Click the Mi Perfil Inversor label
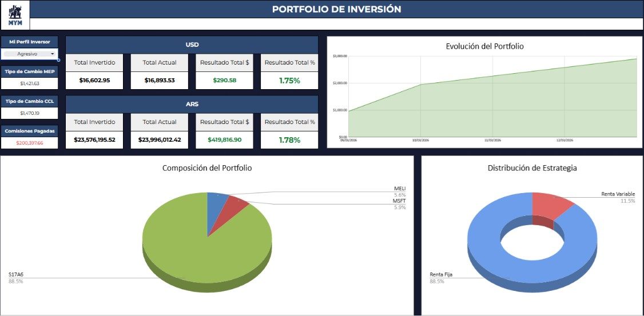 coord(30,42)
